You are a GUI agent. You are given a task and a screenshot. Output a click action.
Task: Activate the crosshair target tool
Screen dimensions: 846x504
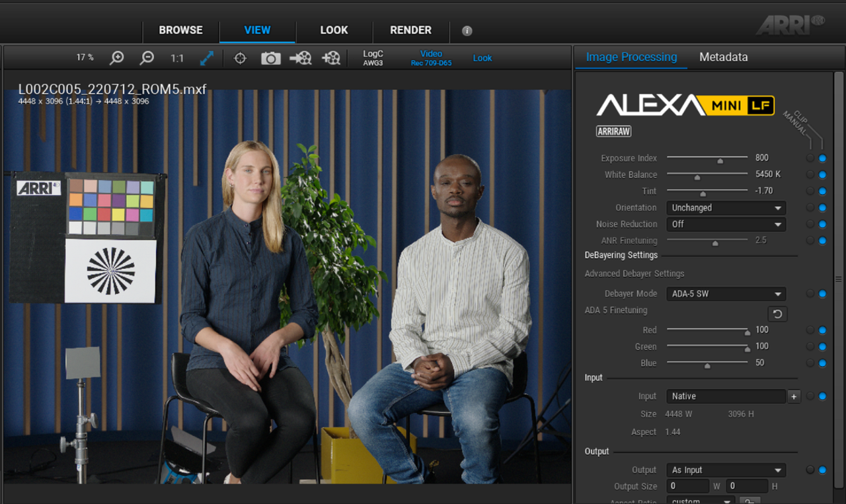pos(241,58)
